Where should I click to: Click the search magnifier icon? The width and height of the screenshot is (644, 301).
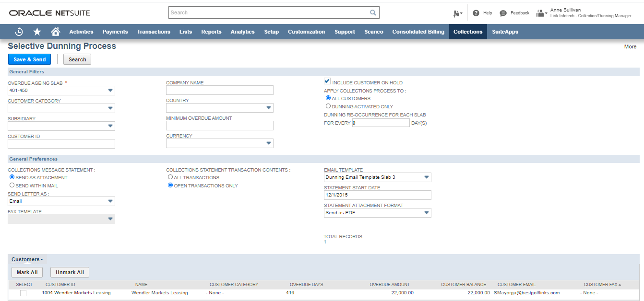pos(373,12)
